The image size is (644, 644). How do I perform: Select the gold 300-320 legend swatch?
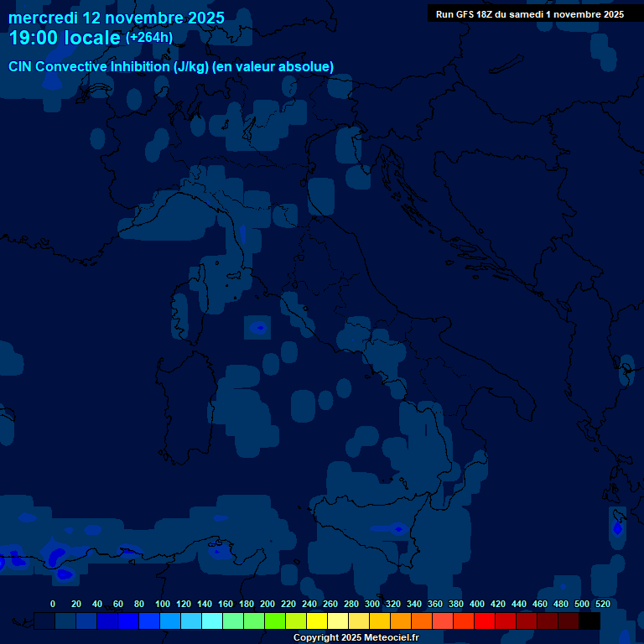click(380, 621)
